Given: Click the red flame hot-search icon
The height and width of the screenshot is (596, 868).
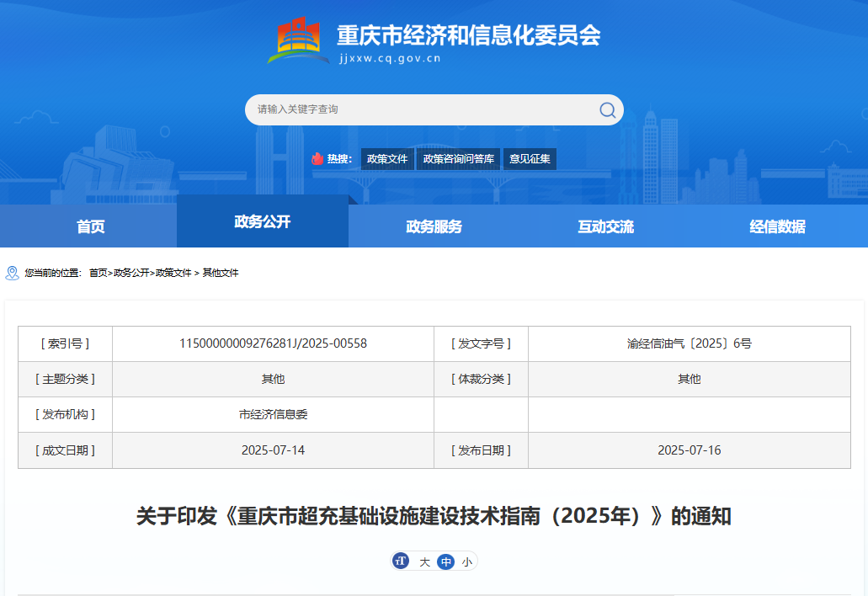Looking at the screenshot, I should 317,159.
